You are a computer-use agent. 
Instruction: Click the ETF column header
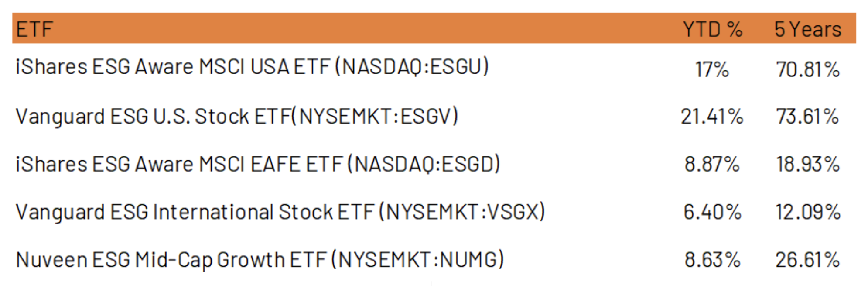coord(34,30)
